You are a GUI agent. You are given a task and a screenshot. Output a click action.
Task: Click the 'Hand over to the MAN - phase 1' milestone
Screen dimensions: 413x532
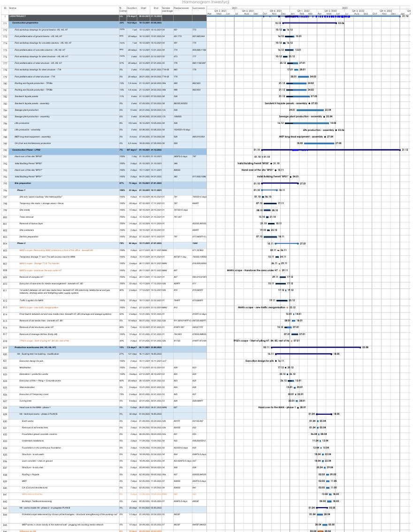[298, 408]
